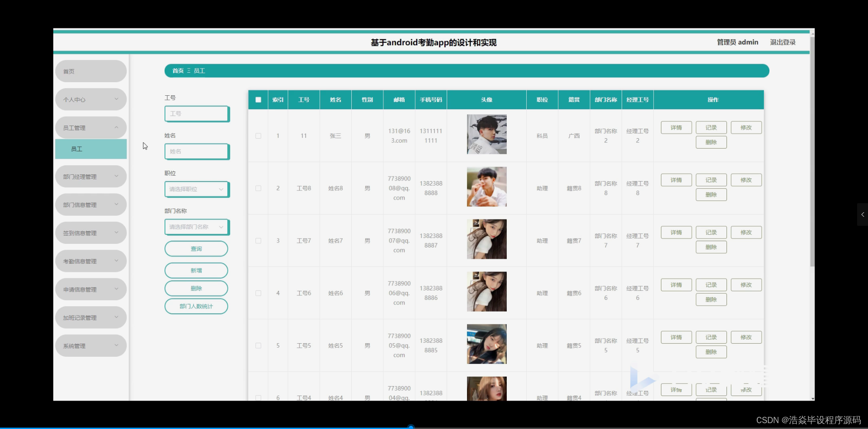Check the row checkbox for 姓名8

click(x=258, y=188)
